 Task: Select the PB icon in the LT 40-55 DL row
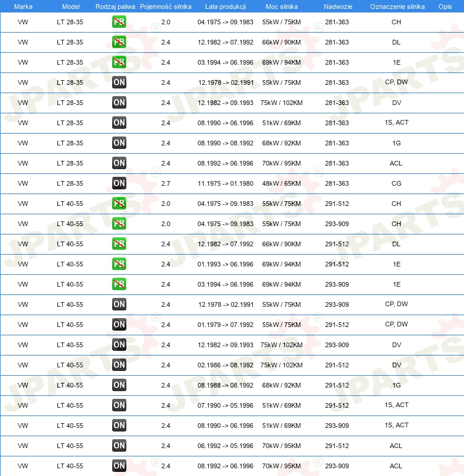119,244
